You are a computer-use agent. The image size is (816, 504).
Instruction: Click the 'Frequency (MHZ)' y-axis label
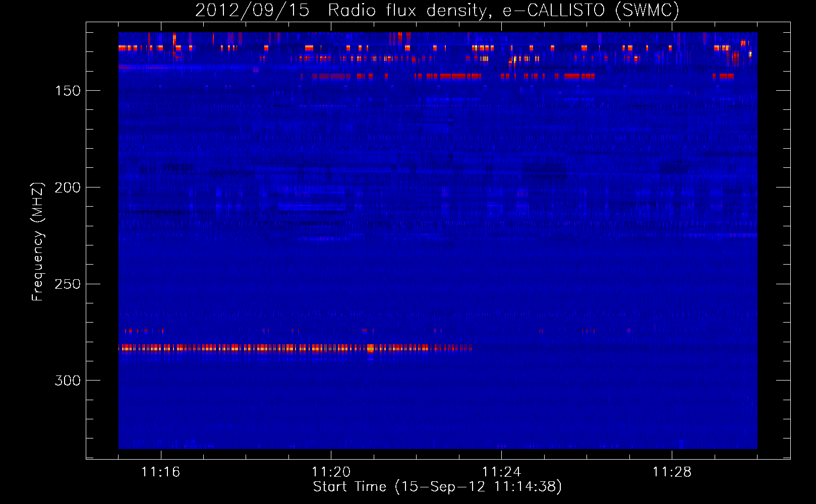38,241
